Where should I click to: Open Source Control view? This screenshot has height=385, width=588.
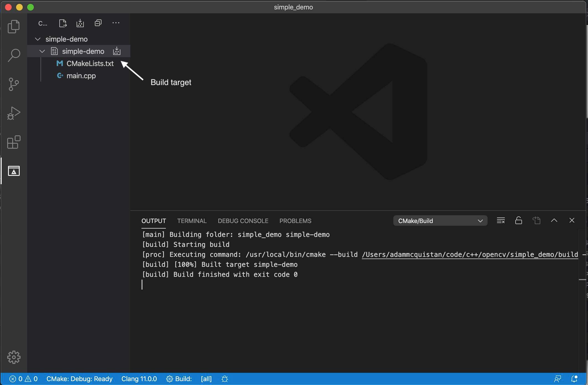click(x=13, y=84)
